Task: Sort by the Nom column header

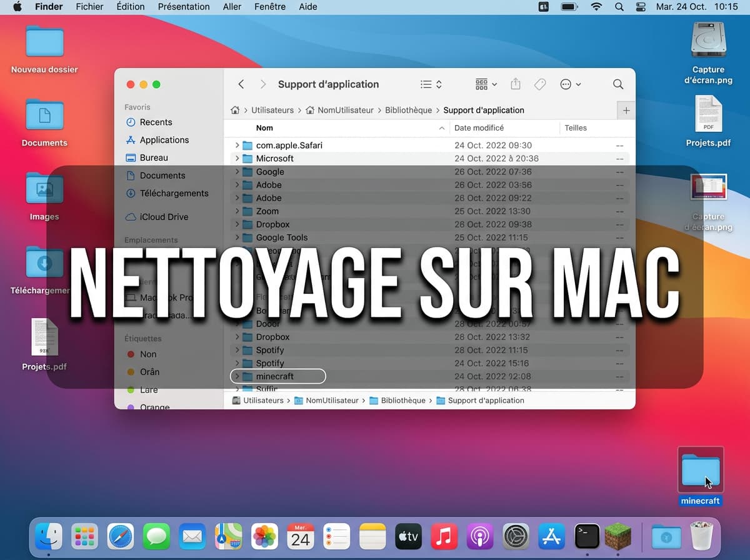Action: (x=264, y=127)
